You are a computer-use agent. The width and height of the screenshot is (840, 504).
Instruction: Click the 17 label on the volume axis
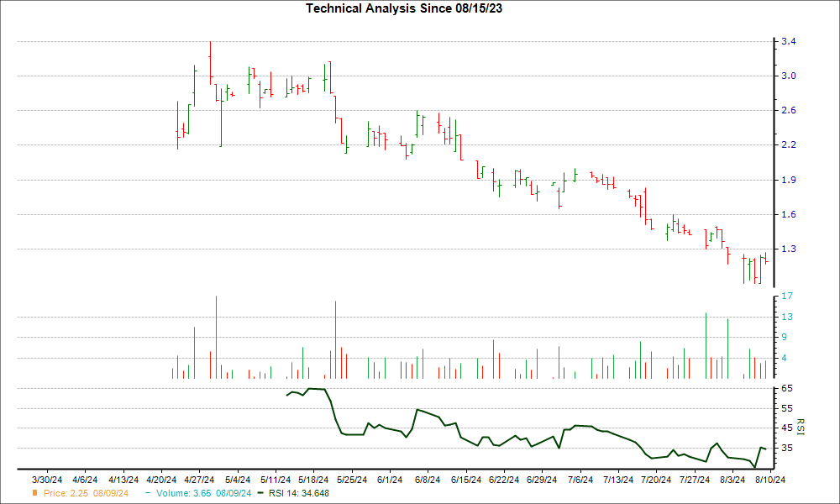tap(788, 297)
